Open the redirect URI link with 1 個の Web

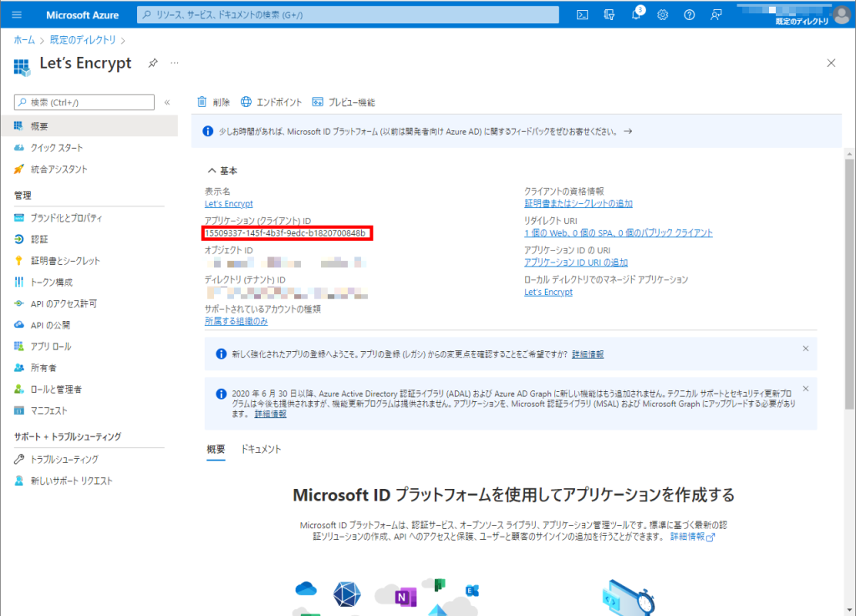tap(618, 233)
